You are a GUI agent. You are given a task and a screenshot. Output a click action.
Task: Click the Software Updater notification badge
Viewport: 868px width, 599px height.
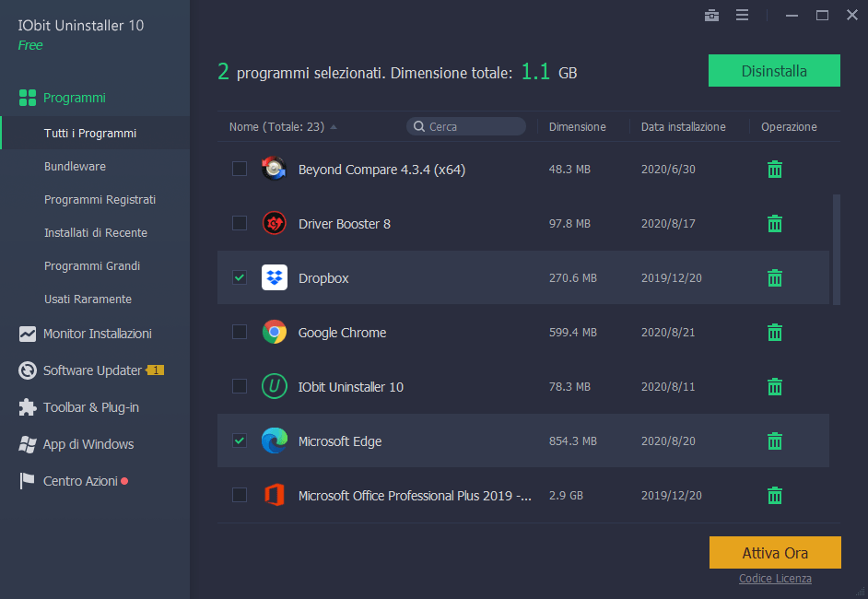point(155,370)
